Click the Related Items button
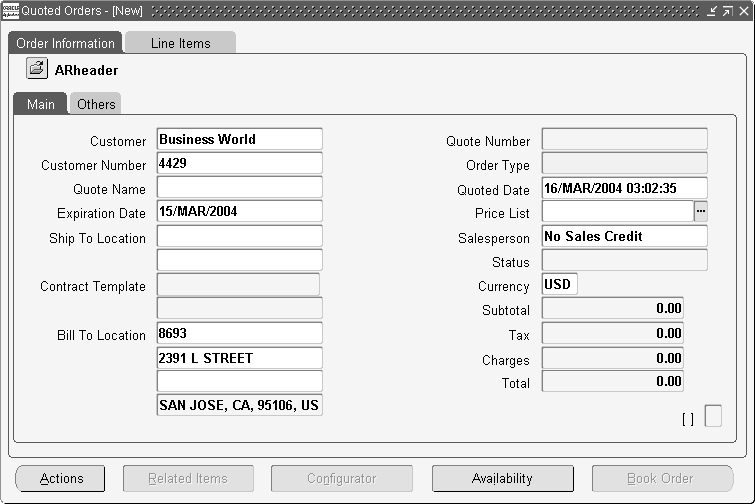The width and height of the screenshot is (755, 504). point(188,478)
